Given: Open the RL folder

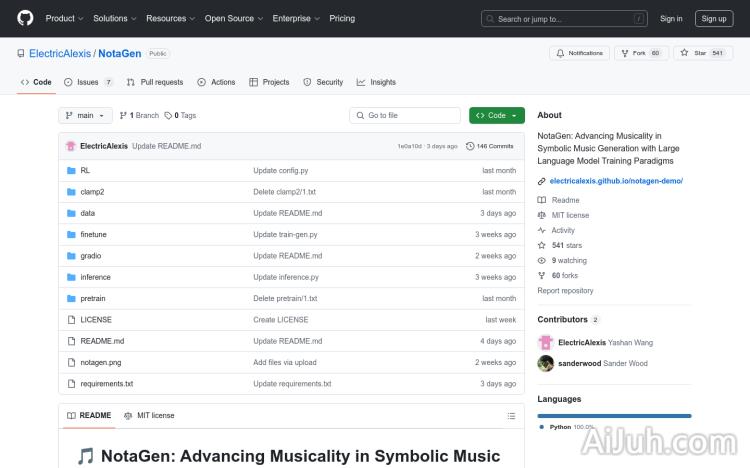Looking at the screenshot, I should click(85, 171).
